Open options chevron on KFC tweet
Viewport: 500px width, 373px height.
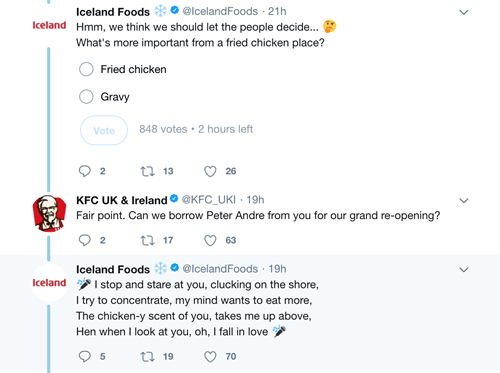[464, 200]
